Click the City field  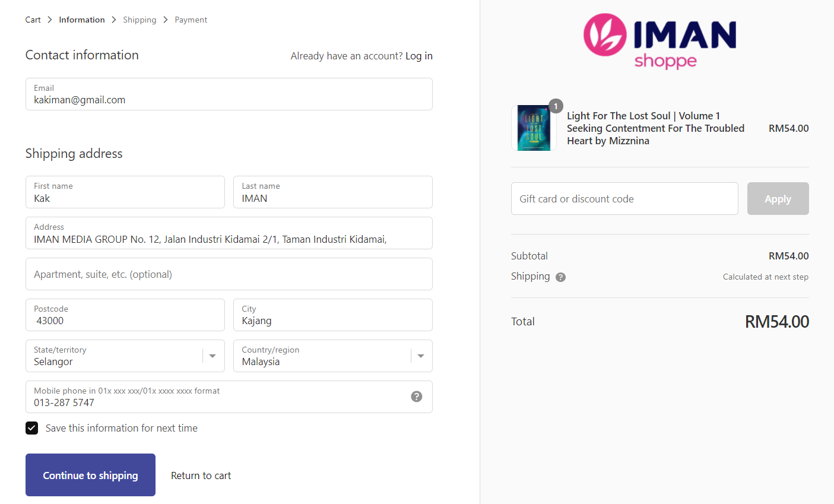click(x=333, y=315)
